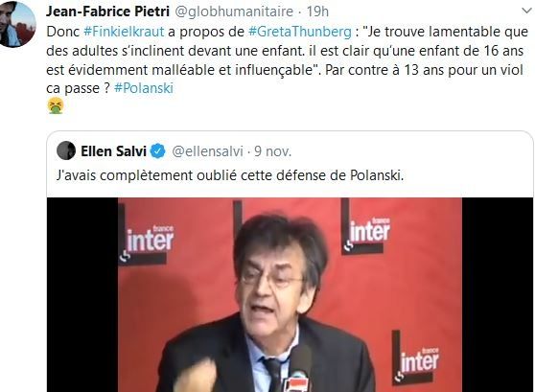Open quoted tweet text about défense de Polanski
This screenshot has width=535, height=392.
230,175
